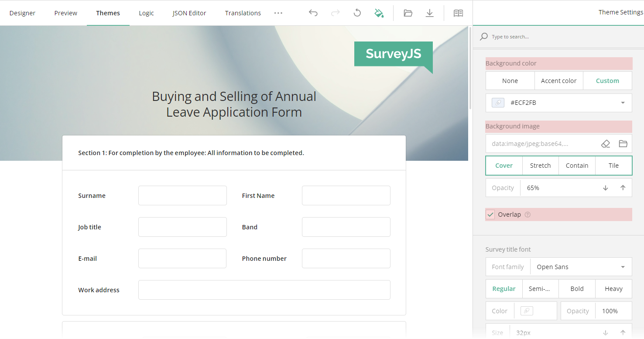
Task: Click the Redo icon in the toolbar
Action: [x=335, y=13]
